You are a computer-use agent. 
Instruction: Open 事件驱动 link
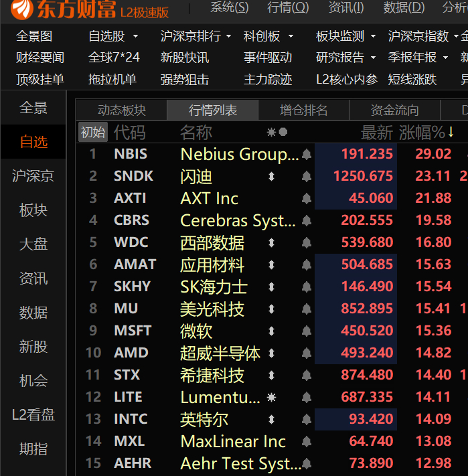[x=268, y=58]
